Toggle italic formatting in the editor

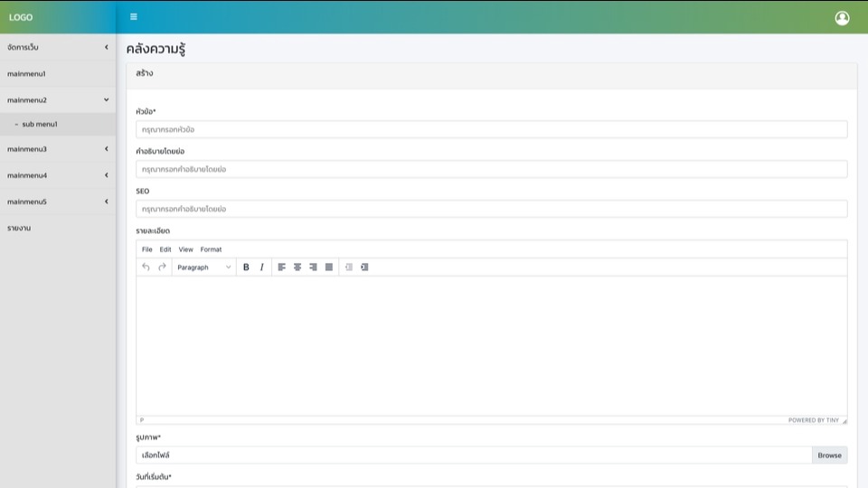coord(262,267)
